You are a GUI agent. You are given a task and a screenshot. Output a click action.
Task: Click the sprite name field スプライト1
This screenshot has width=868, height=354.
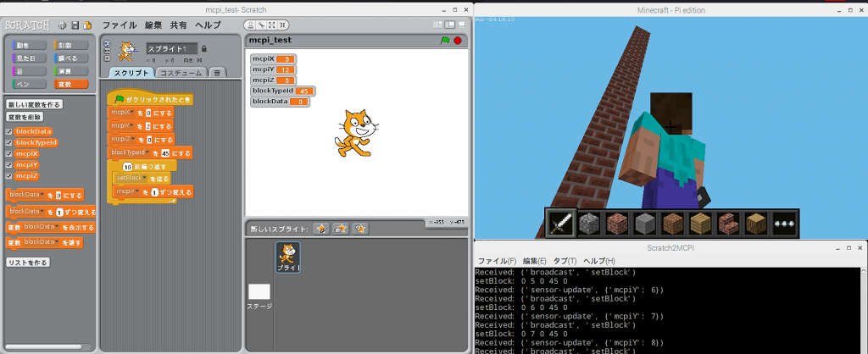click(171, 48)
